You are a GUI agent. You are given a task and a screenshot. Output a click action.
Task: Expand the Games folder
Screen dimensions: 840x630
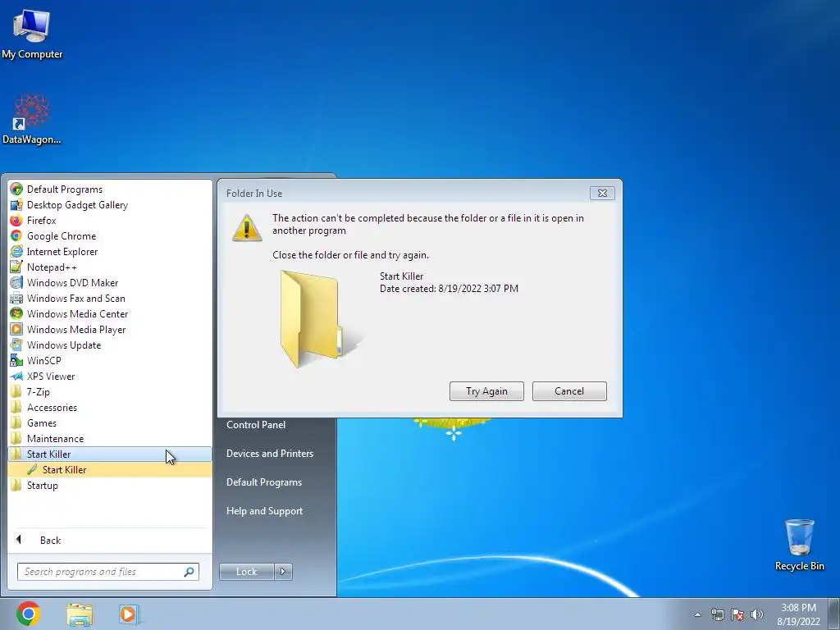tap(110, 422)
